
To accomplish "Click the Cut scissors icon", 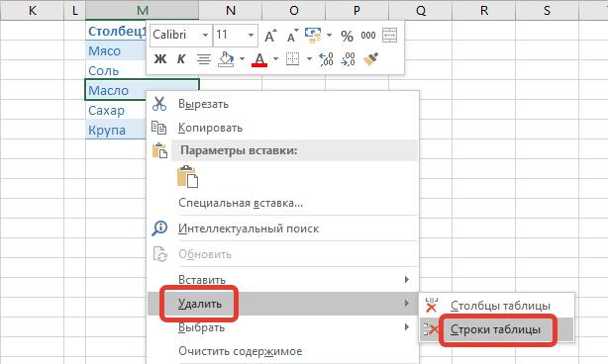I will coord(159,104).
